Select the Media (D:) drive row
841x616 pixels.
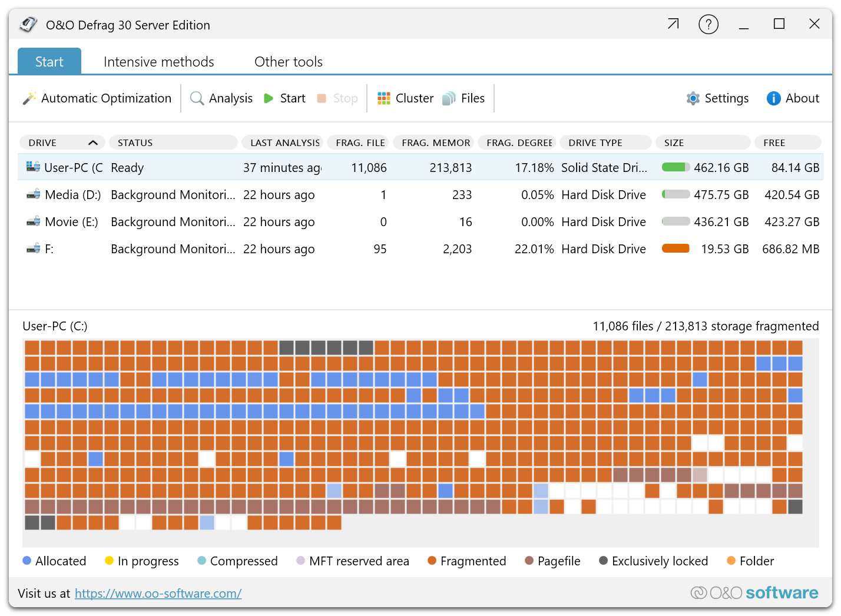[72, 195]
